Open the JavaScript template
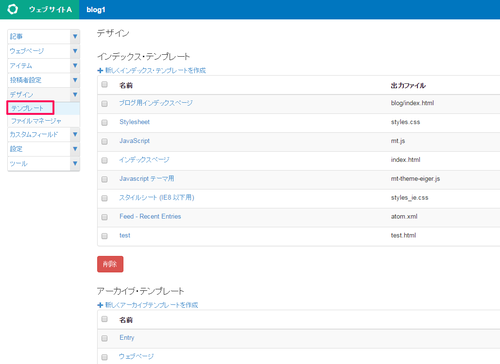 (135, 141)
